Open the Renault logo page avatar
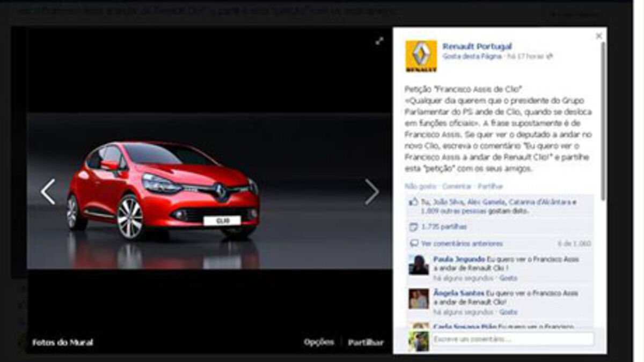Viewport: 644px width, 362px height. click(421, 56)
